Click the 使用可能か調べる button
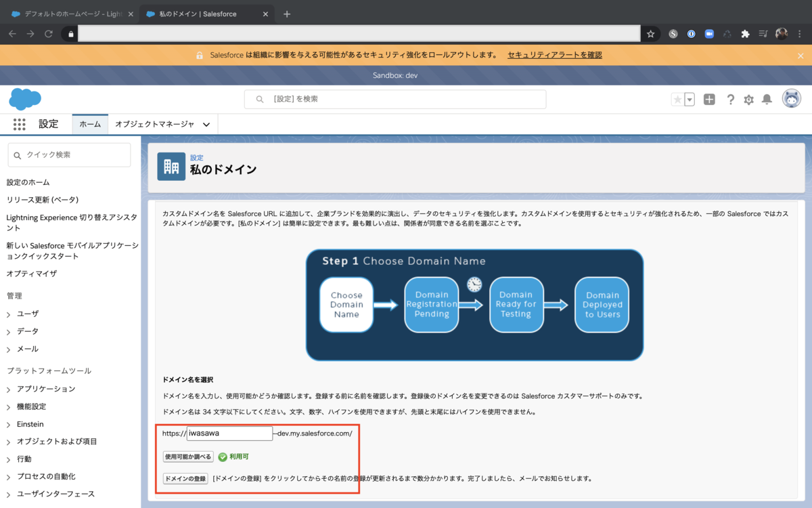 [188, 457]
